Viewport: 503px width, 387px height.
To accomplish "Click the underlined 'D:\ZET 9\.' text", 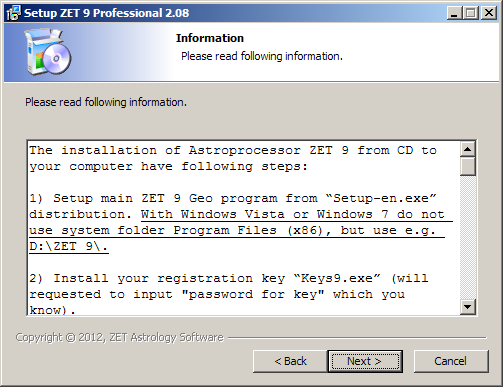I will pyautogui.click(x=69, y=246).
